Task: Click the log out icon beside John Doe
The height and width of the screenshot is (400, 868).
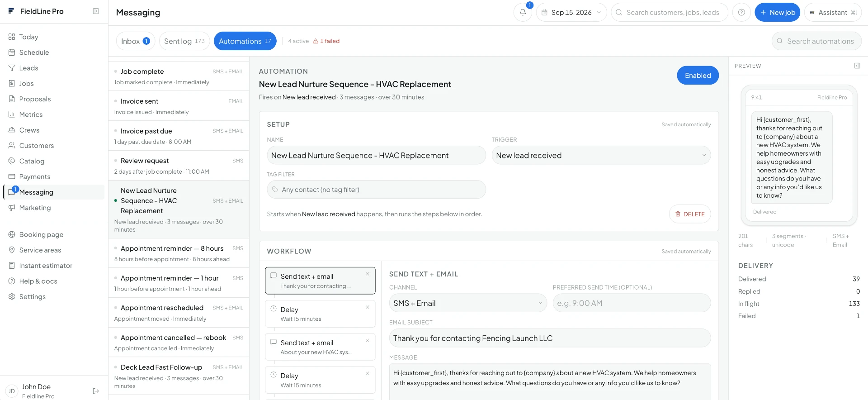Action: point(96,391)
